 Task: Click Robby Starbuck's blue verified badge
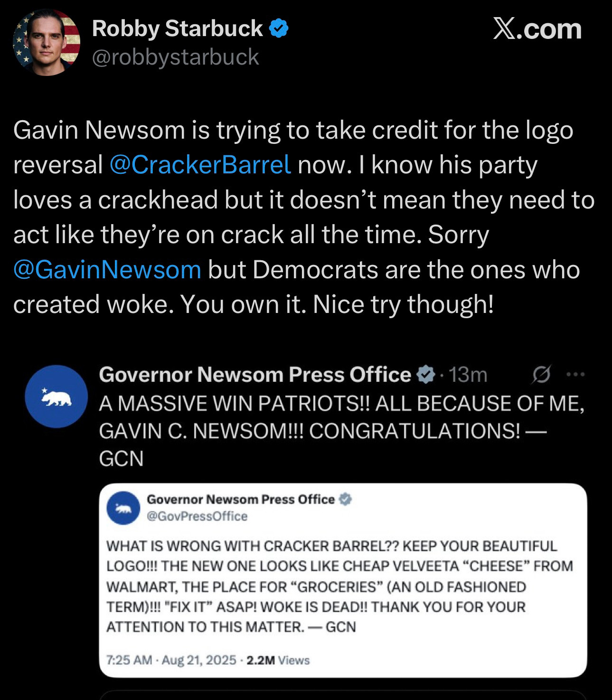click(279, 28)
